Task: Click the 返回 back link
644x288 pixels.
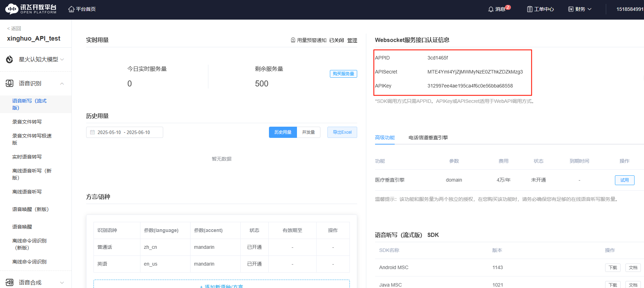Action: [x=14, y=28]
